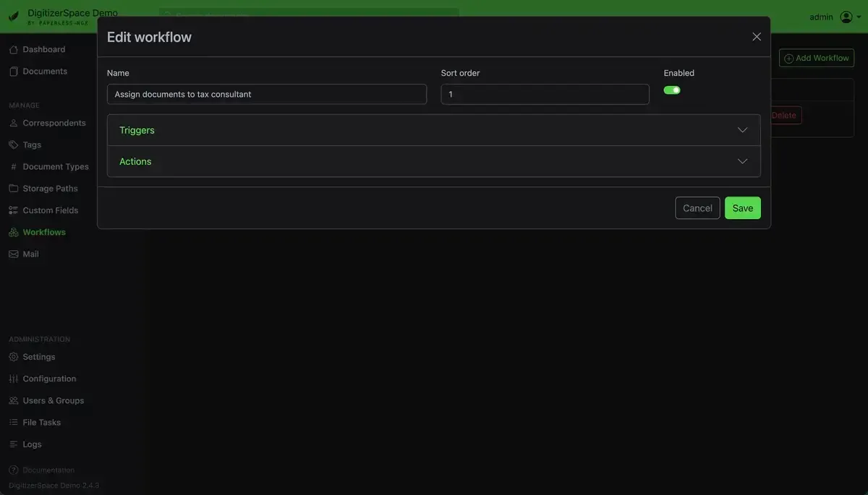Screen dimensions: 868x495
Task: Click the Documents file icon in sidebar
Action: click(x=13, y=71)
